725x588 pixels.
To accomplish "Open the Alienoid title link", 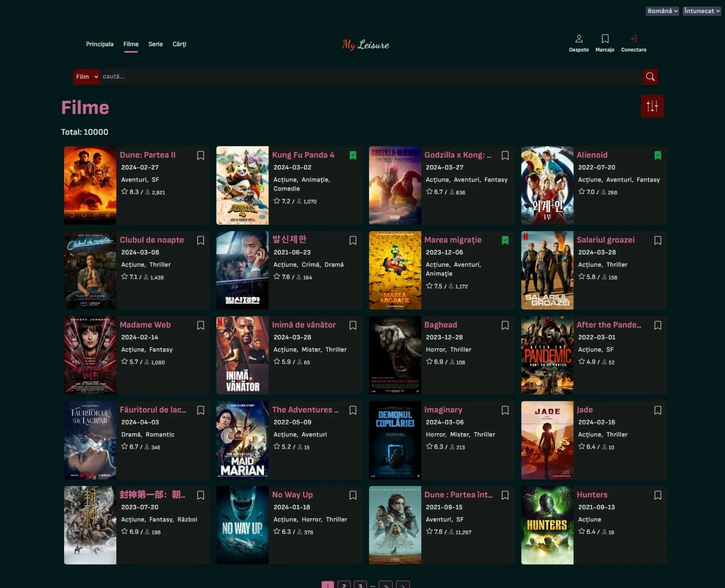I will [592, 155].
